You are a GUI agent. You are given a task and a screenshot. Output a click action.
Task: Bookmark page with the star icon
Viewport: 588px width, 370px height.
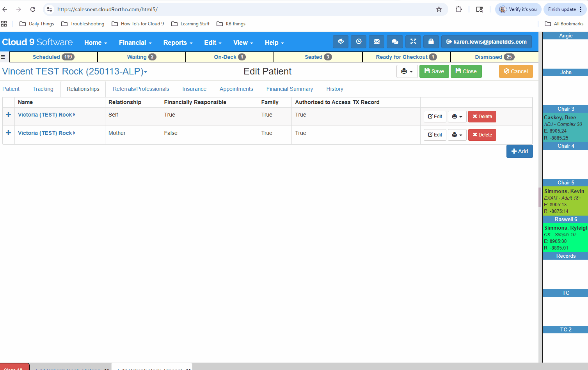click(439, 9)
